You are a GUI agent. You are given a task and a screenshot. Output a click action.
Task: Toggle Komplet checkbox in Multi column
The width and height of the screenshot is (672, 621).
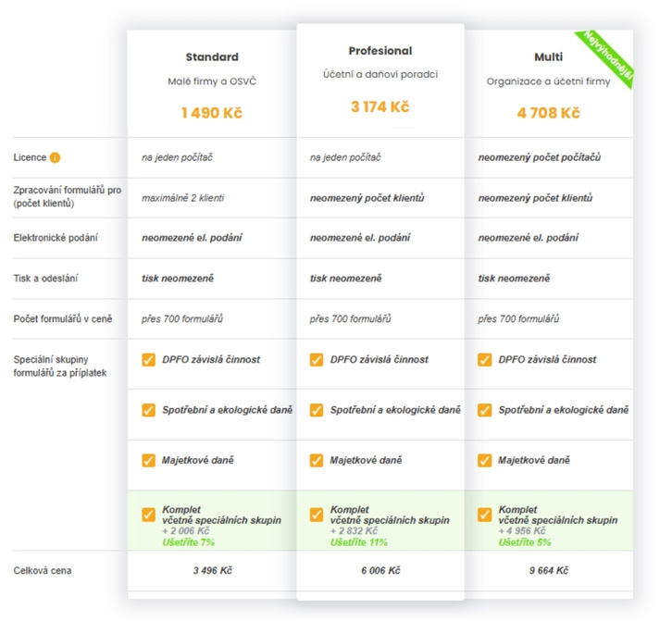coord(485,515)
